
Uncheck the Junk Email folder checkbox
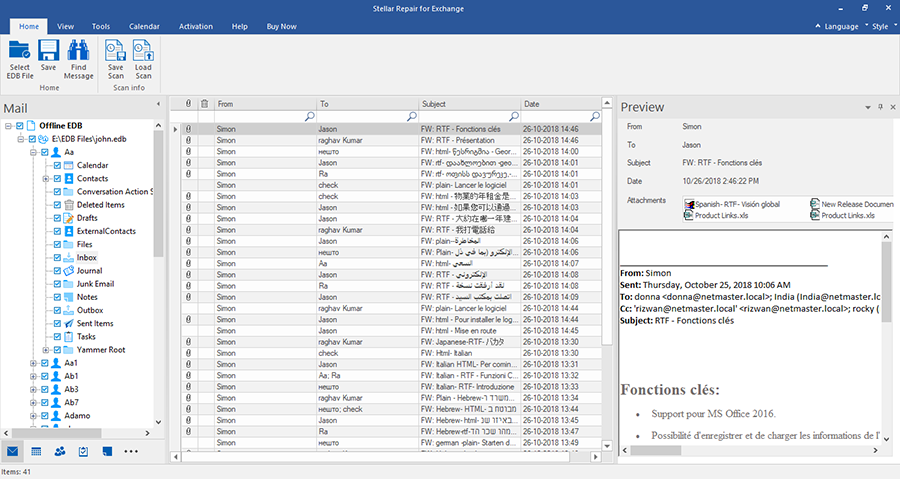pyautogui.click(x=57, y=284)
